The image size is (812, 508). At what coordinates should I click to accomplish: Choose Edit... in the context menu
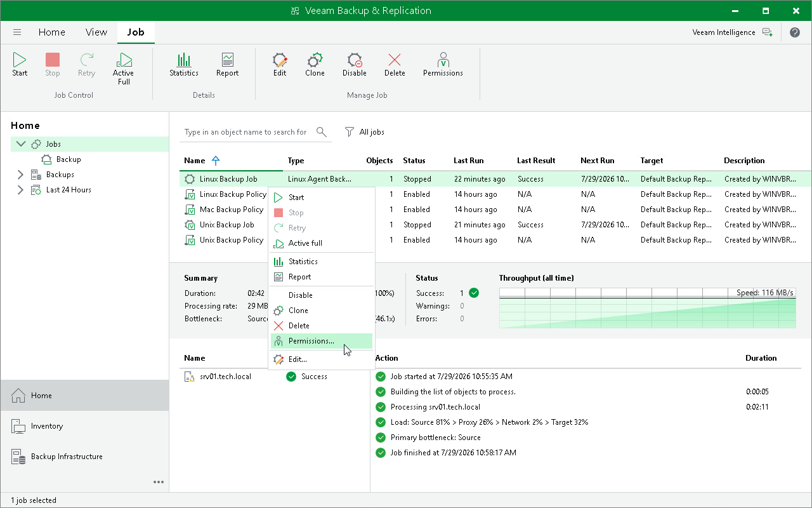[x=322, y=359]
